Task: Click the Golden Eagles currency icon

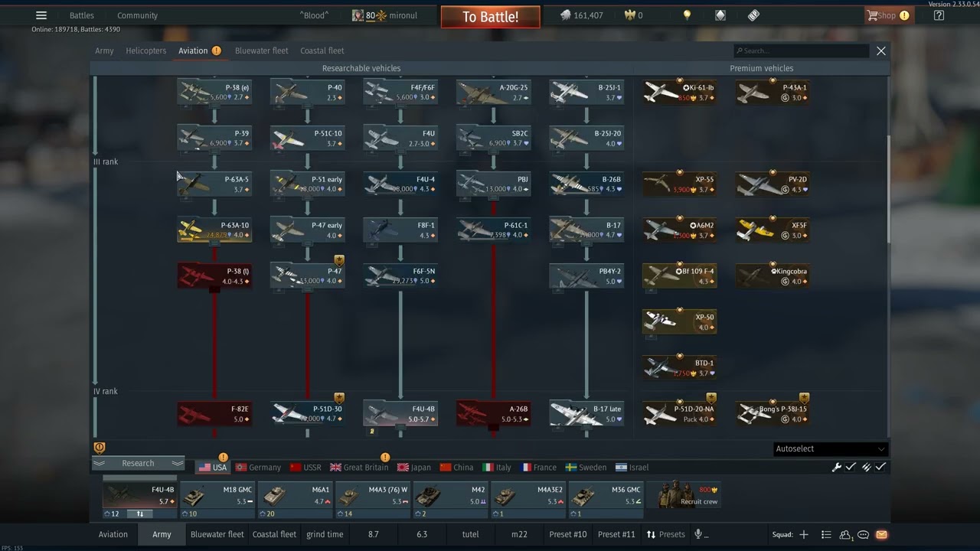Action: tap(631, 15)
